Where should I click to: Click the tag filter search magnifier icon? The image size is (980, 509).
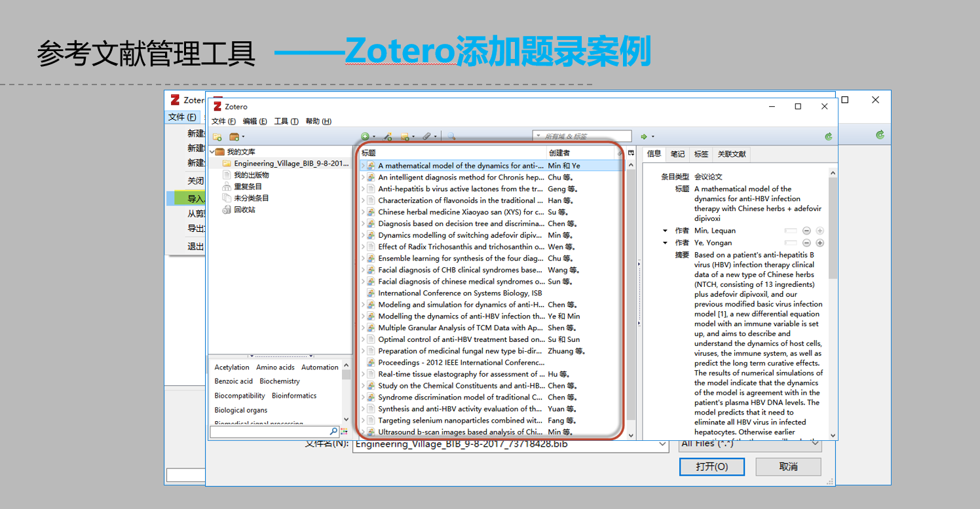[334, 432]
